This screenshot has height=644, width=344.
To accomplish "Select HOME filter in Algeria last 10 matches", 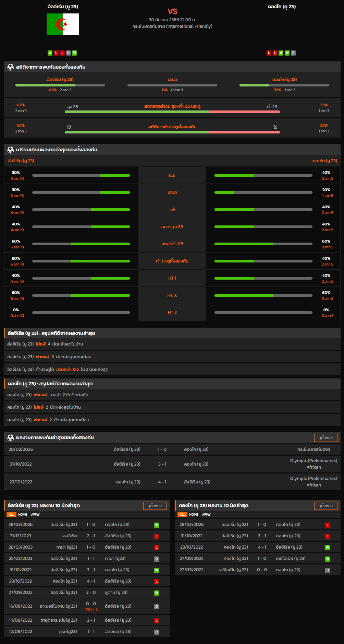I will [23, 515].
